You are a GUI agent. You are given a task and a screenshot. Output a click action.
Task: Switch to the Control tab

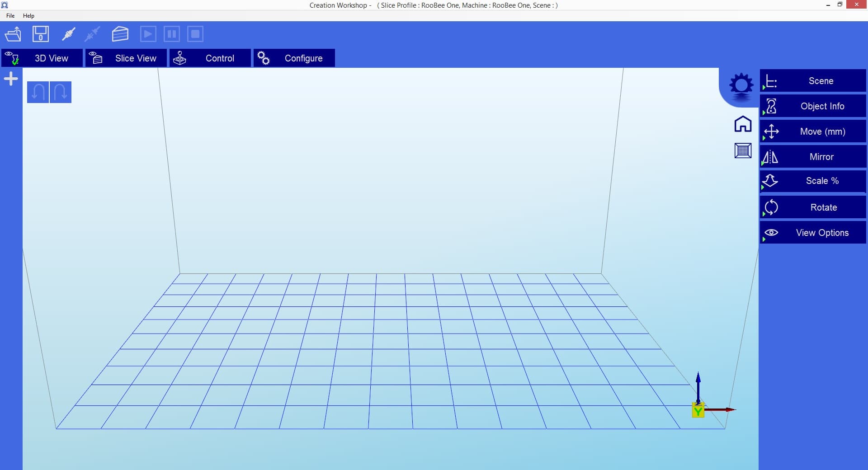click(210, 58)
